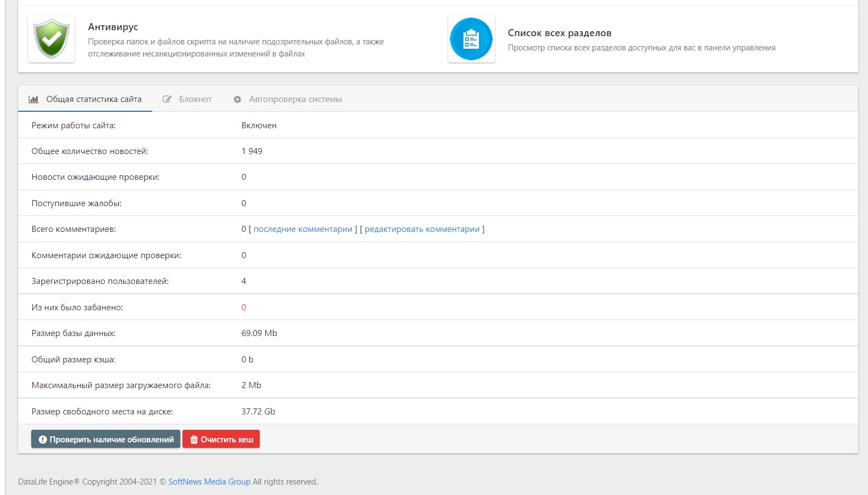This screenshot has height=495, width=868.
Task: Click the Список всех разделов heading
Action: click(x=559, y=33)
